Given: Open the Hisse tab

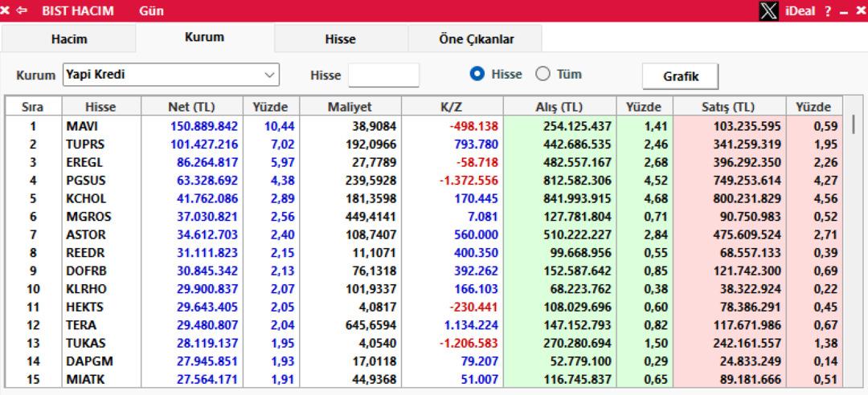Looking at the screenshot, I should pos(341,39).
